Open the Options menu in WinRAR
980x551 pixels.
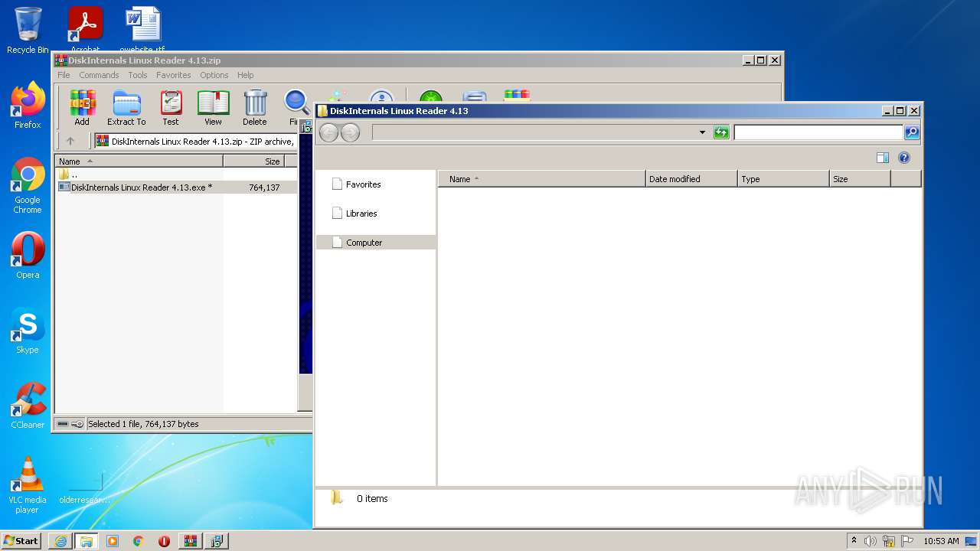pos(214,75)
